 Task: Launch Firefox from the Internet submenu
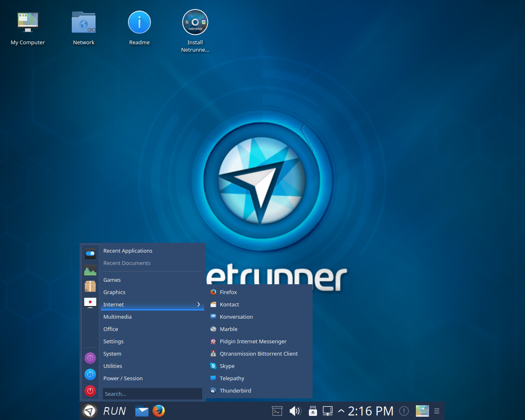259,292
